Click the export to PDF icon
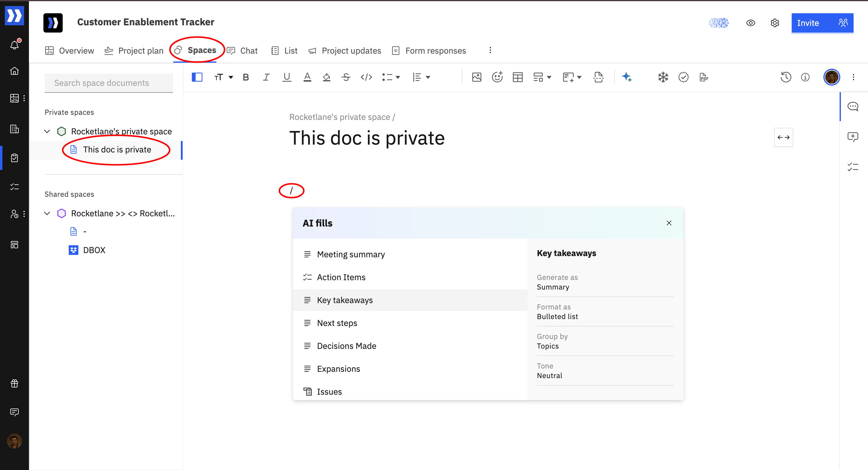868x470 pixels. coord(703,77)
